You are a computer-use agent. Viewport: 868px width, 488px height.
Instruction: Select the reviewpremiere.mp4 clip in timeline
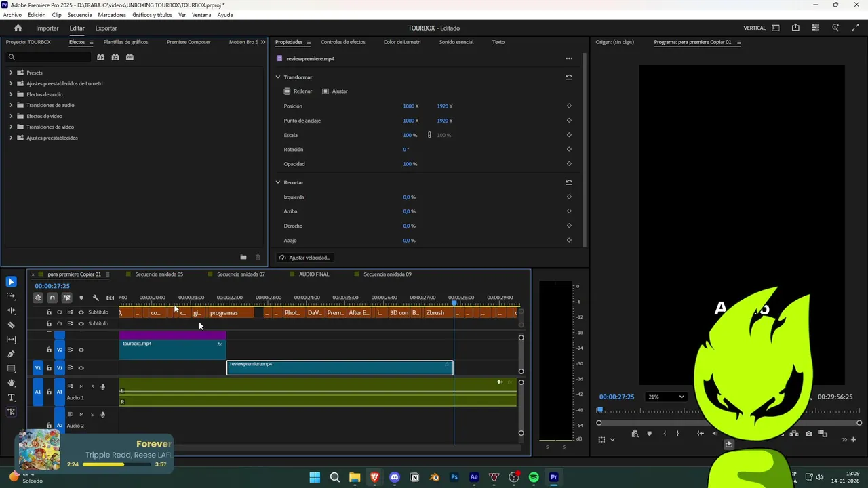pyautogui.click(x=340, y=368)
